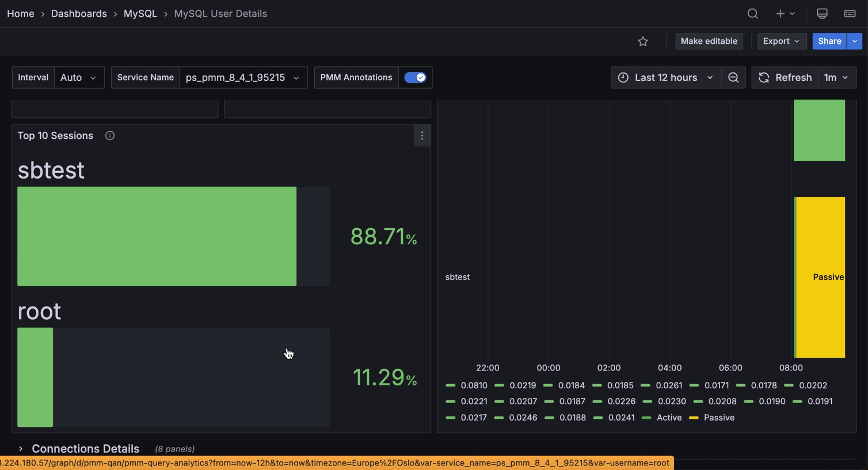This screenshot has height=470, width=868.
Task: Go to MySQL in breadcrumb
Action: pyautogui.click(x=140, y=14)
